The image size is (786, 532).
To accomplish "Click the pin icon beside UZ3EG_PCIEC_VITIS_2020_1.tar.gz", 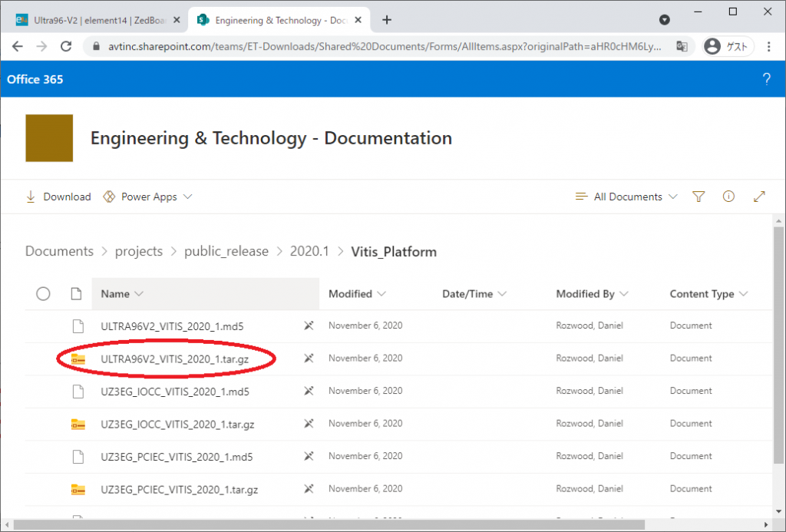I will coord(309,489).
